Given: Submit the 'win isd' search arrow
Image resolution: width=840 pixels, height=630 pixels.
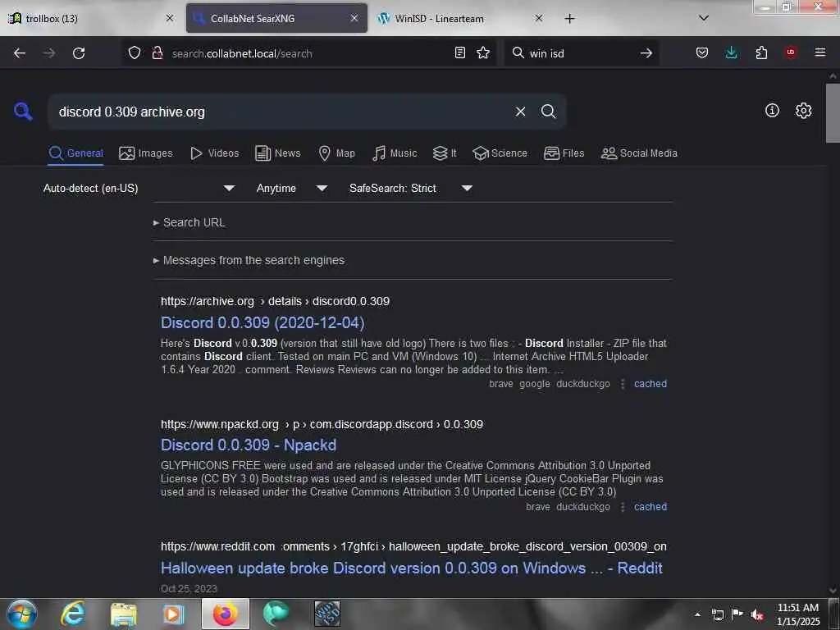Looking at the screenshot, I should point(646,53).
